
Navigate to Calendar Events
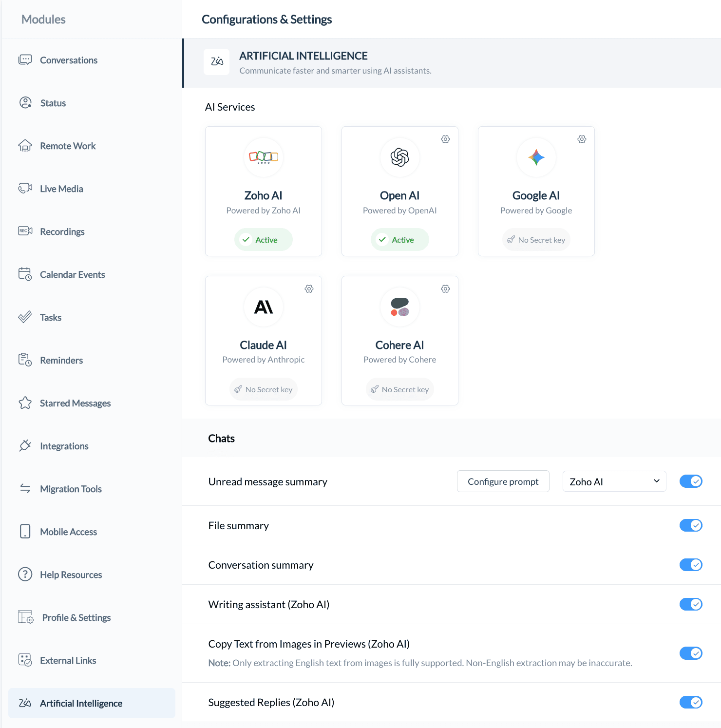pos(92,274)
